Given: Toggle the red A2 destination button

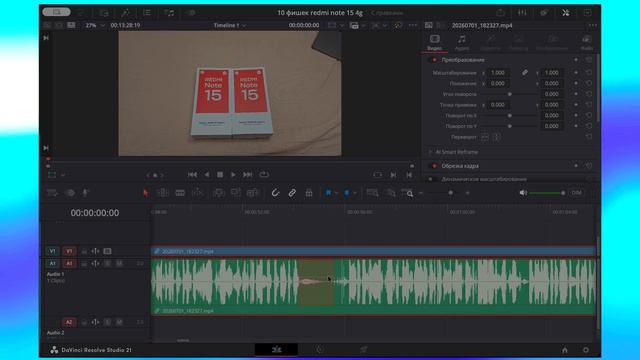Looking at the screenshot, I should pos(69,322).
